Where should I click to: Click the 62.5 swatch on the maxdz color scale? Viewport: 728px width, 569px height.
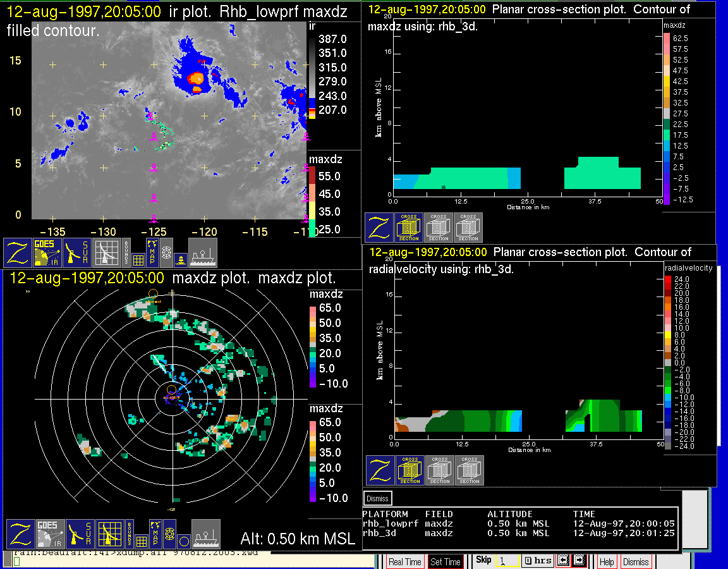(x=667, y=39)
